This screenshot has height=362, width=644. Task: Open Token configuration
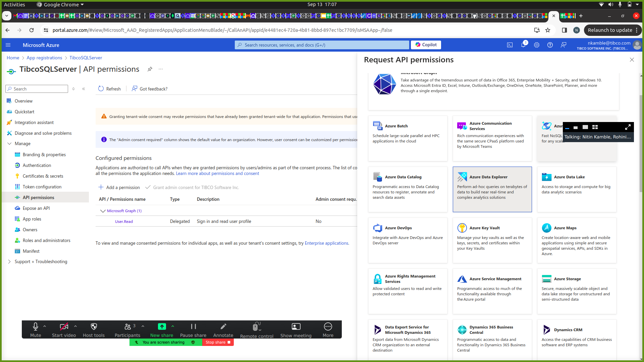[x=42, y=187]
